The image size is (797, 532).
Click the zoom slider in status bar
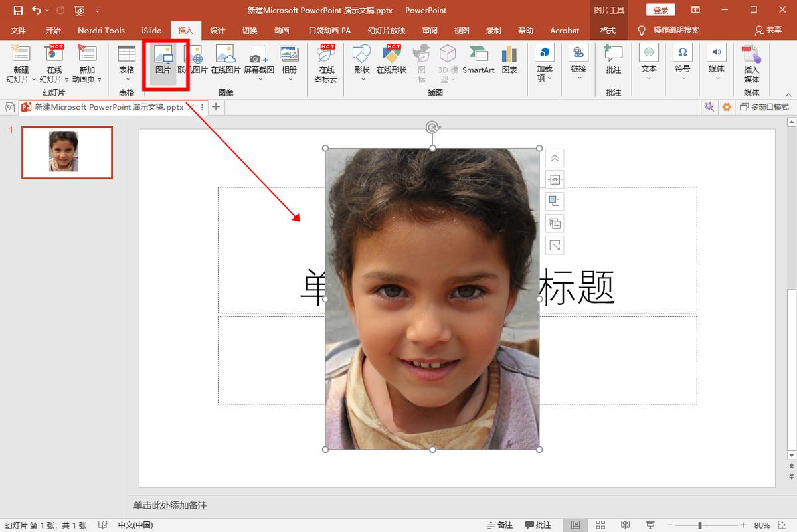pyautogui.click(x=699, y=525)
